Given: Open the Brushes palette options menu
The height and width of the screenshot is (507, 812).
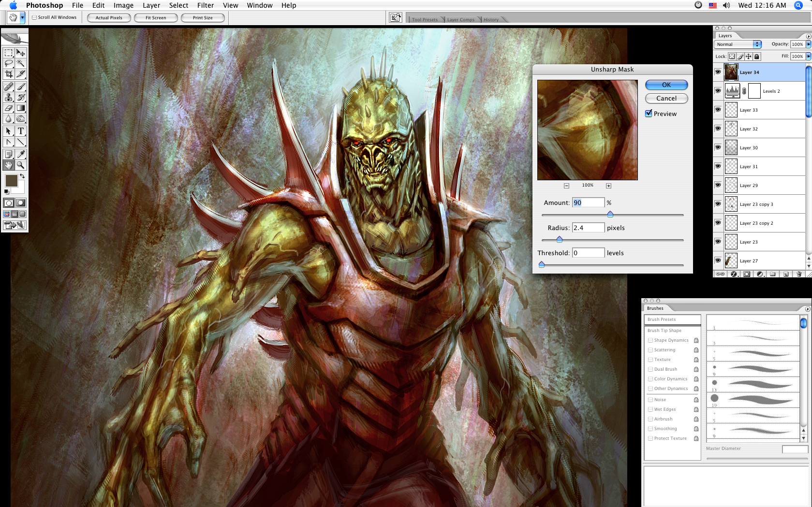Looking at the screenshot, I should tap(808, 309).
